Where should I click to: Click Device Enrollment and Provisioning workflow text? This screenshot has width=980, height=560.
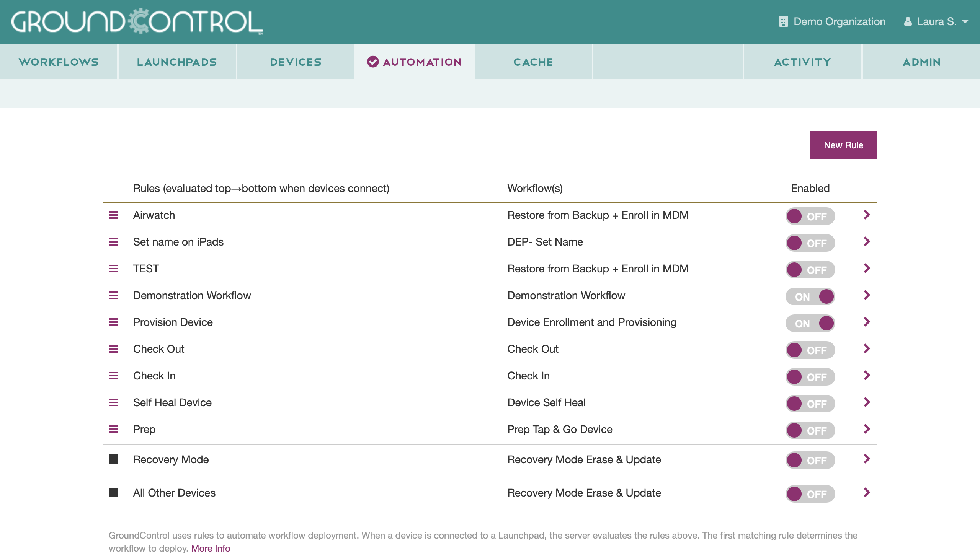(x=591, y=322)
